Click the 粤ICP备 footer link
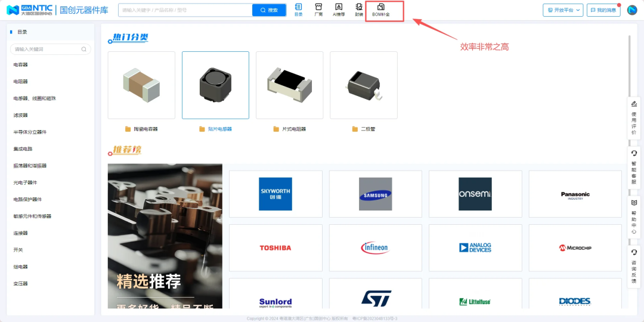The height and width of the screenshot is (322, 644). (x=374, y=318)
